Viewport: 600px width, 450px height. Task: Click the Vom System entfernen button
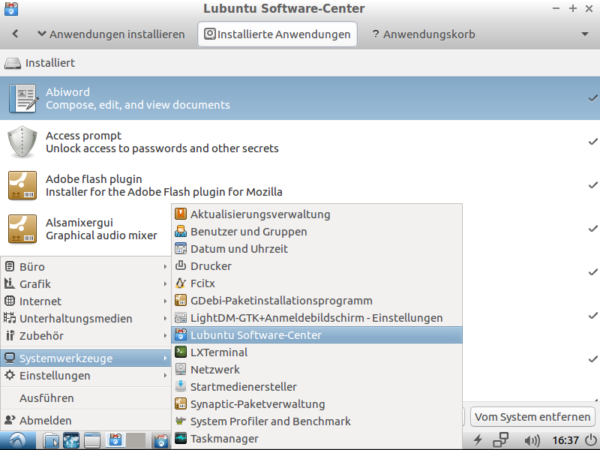(532, 417)
